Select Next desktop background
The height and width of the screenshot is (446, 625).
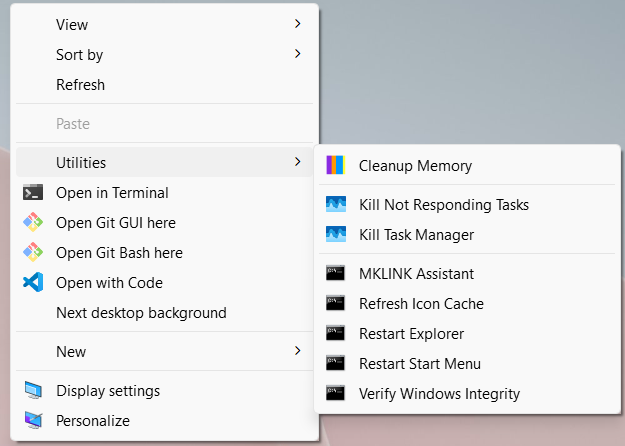tap(164, 312)
